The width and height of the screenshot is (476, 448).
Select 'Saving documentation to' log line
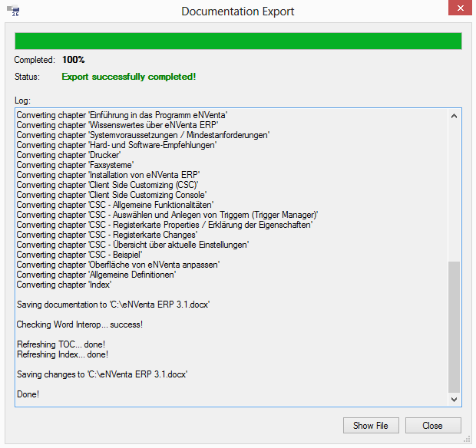pos(113,305)
